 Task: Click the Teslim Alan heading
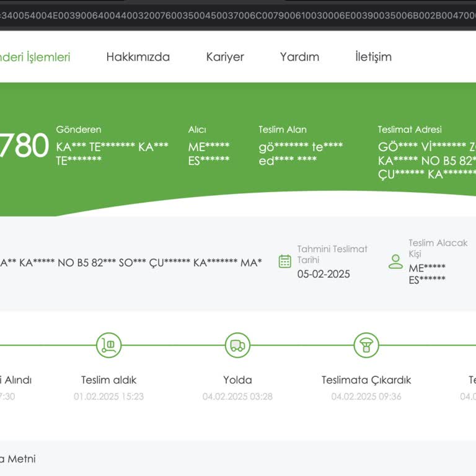(283, 130)
